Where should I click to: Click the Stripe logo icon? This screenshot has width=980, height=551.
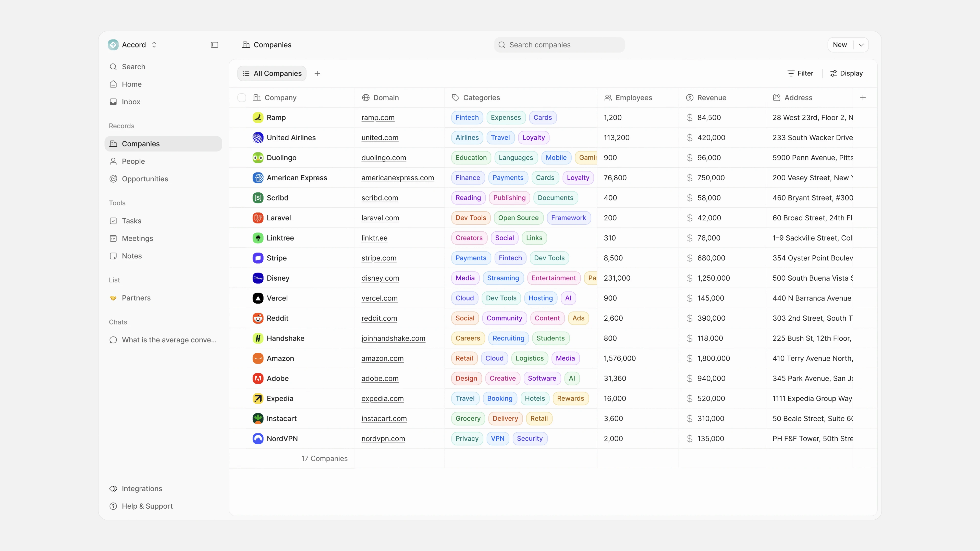click(x=258, y=258)
